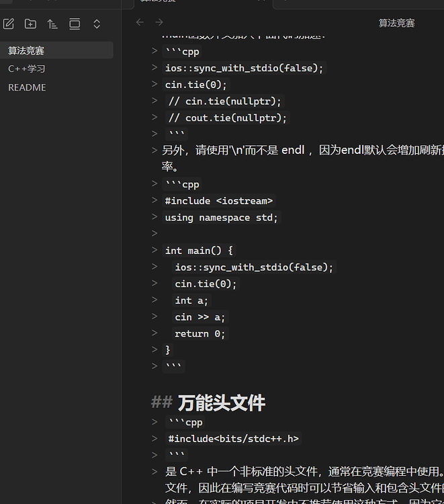The width and height of the screenshot is (444, 504).
Task: Click the line // cin.tie(nullptr);
Action: (x=225, y=101)
